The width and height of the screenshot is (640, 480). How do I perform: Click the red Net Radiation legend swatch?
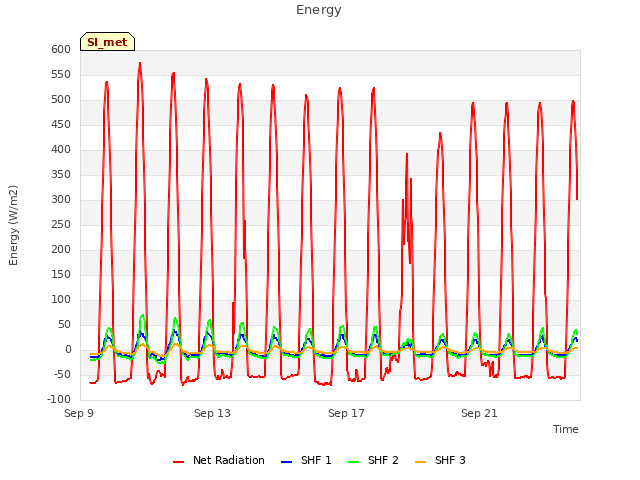(178, 462)
